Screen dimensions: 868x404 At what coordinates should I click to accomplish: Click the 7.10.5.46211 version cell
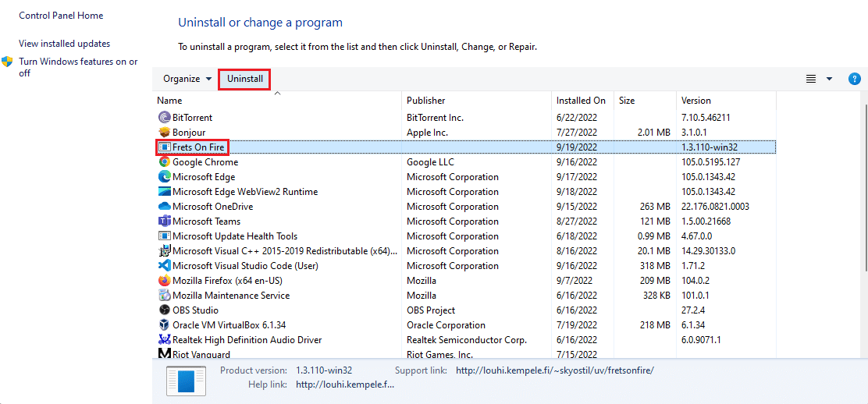(706, 117)
